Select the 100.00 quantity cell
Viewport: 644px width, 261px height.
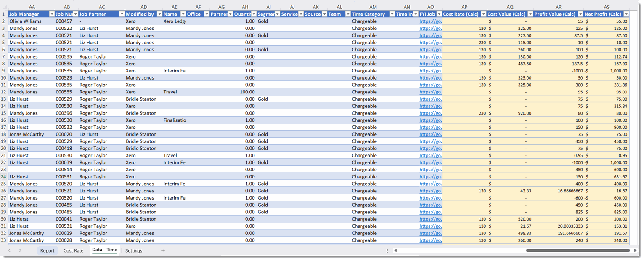click(245, 92)
